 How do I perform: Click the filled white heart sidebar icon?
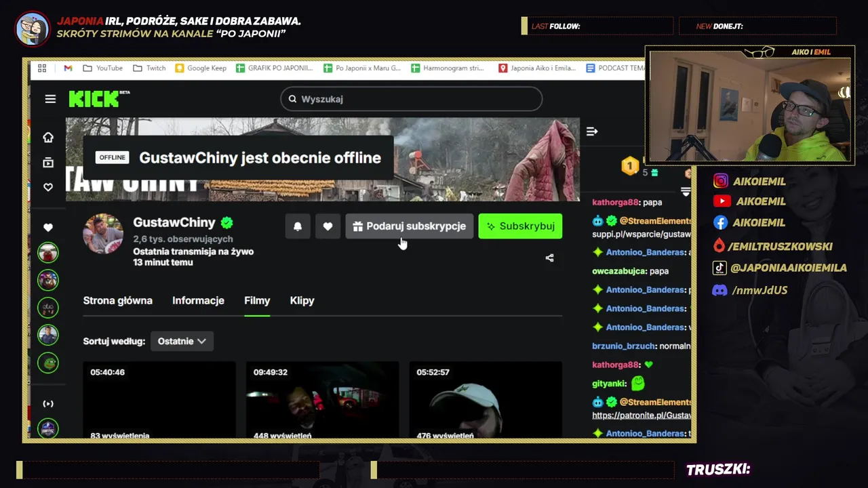(48, 228)
